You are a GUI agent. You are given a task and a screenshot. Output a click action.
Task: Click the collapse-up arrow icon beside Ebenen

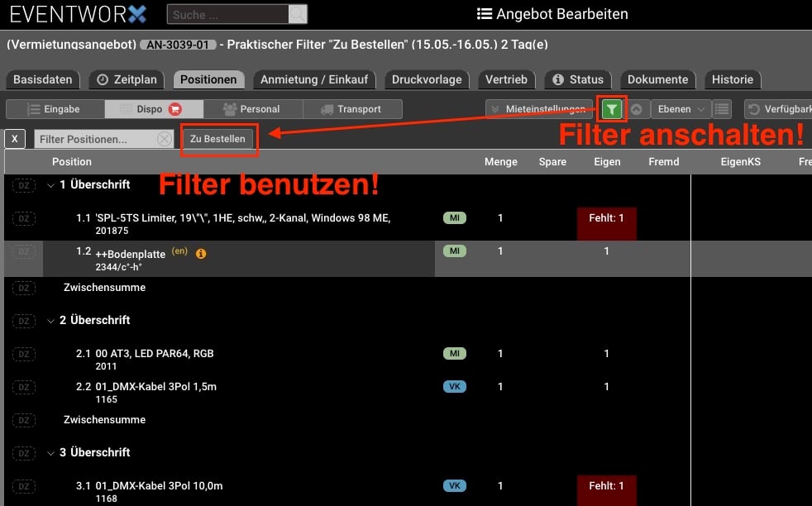pyautogui.click(x=637, y=109)
